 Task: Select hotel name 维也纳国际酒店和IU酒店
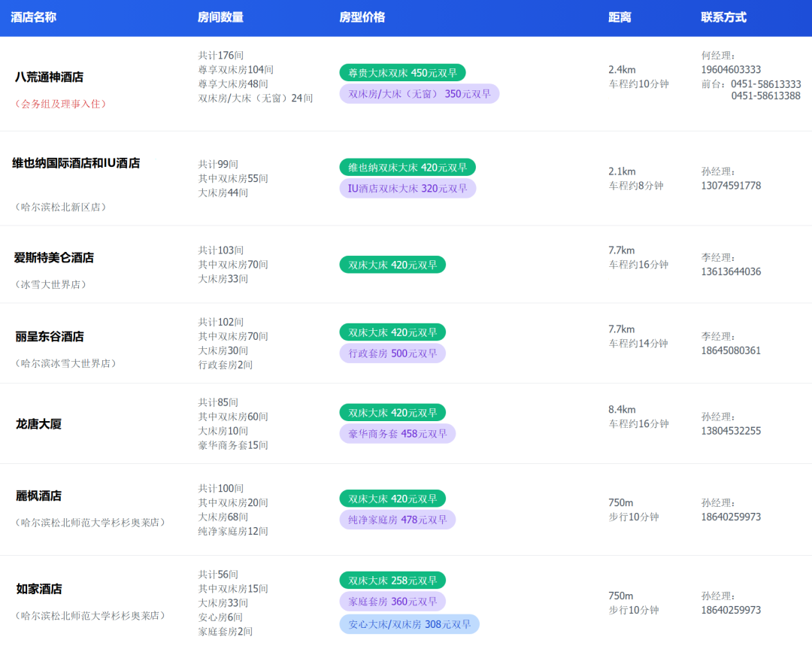click(76, 163)
